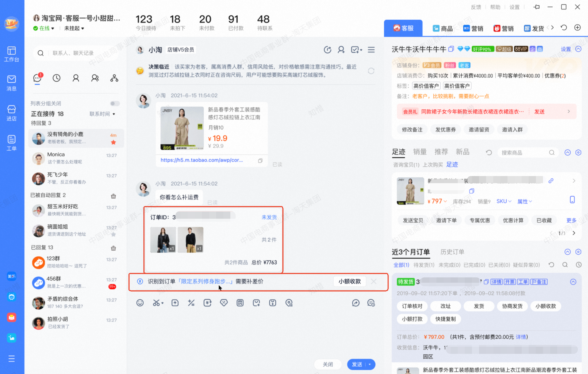The width and height of the screenshot is (588, 374).
Task: Select the clock recent history icon in contacts
Action: (x=57, y=78)
